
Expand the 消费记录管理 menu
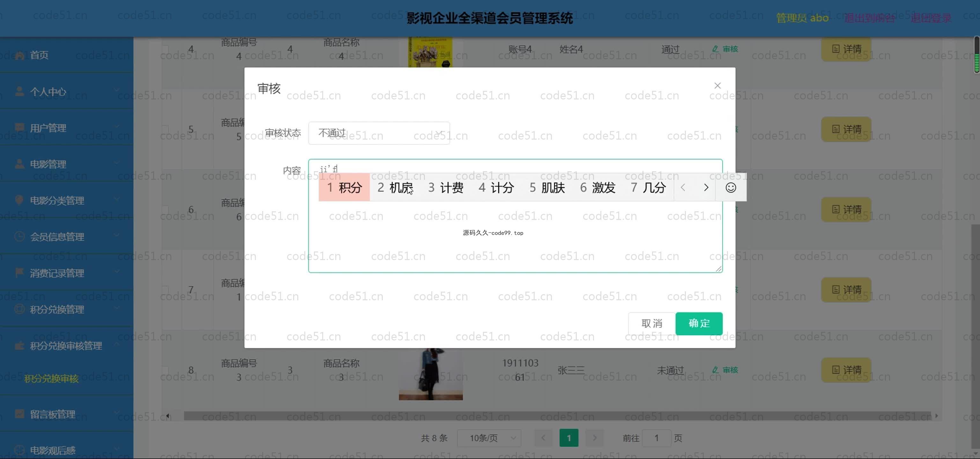click(67, 273)
